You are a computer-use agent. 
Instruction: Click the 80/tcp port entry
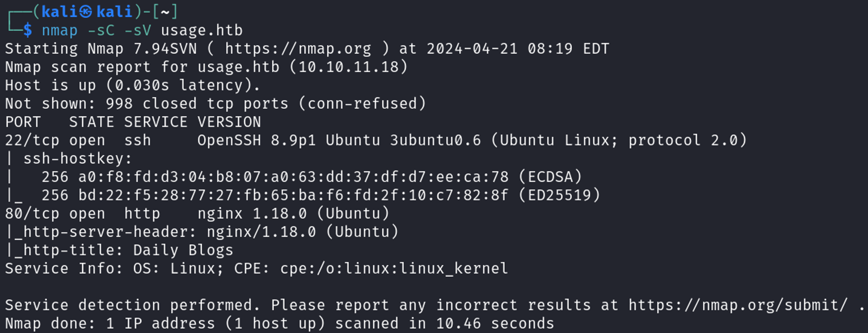[32, 214]
